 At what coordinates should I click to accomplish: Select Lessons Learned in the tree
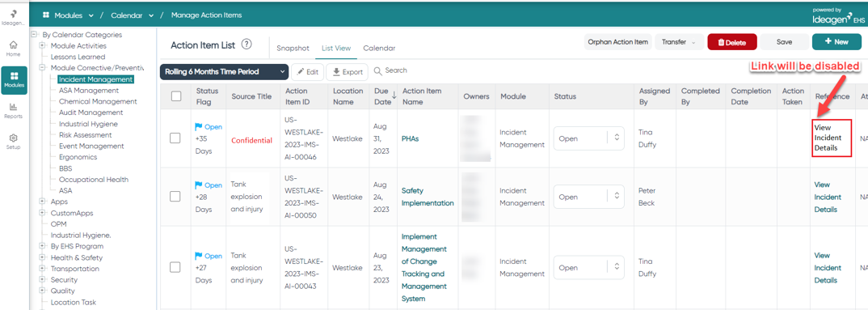pos(78,57)
